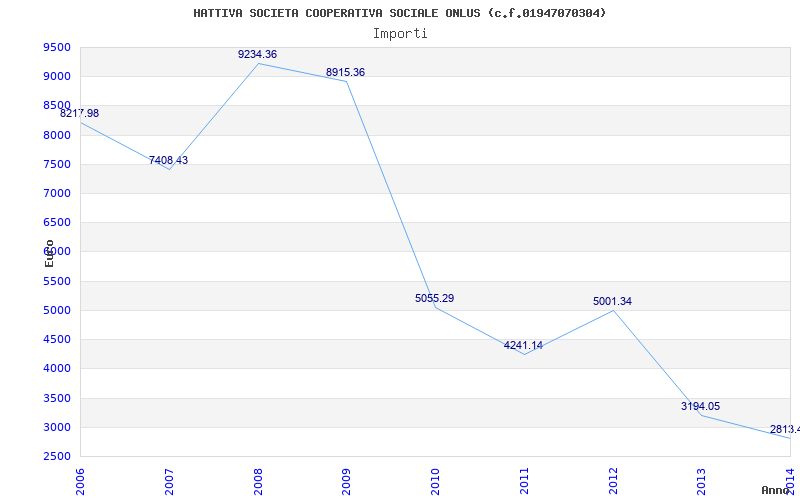
Task: Click the 2011 x-axis year label
Action: pos(524,482)
